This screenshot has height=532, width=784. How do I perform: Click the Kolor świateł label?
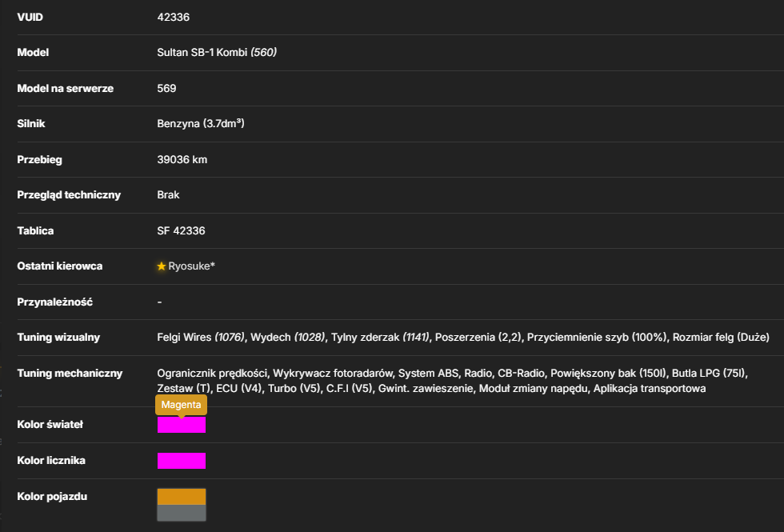click(x=50, y=425)
